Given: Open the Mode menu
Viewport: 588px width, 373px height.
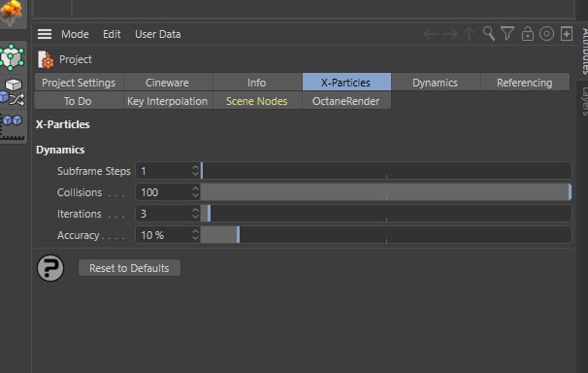Looking at the screenshot, I should tap(75, 34).
